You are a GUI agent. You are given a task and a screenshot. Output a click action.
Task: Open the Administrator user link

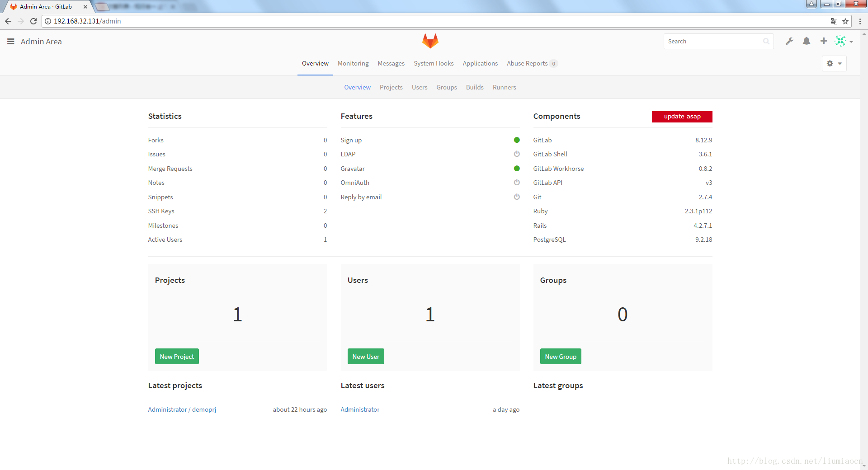[x=360, y=409]
